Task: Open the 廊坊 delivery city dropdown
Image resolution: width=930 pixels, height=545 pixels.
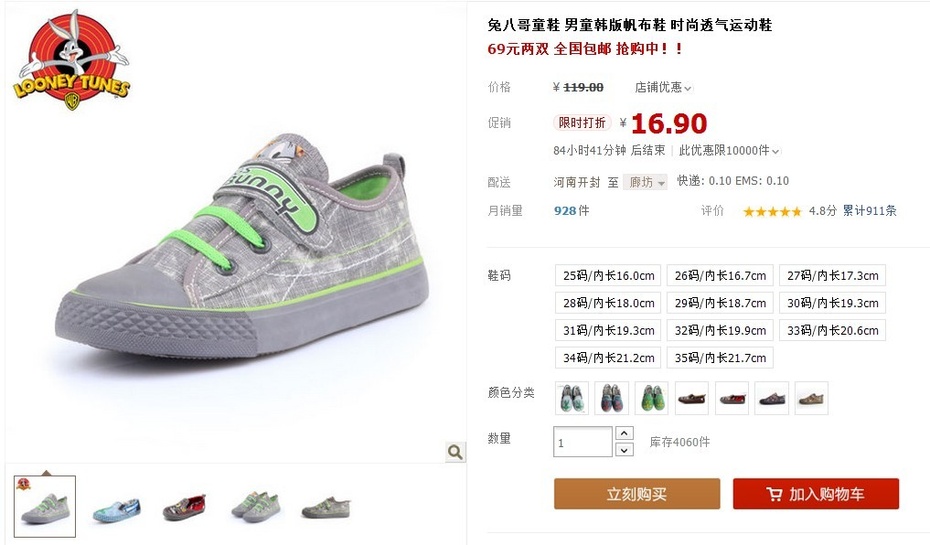Action: point(645,182)
